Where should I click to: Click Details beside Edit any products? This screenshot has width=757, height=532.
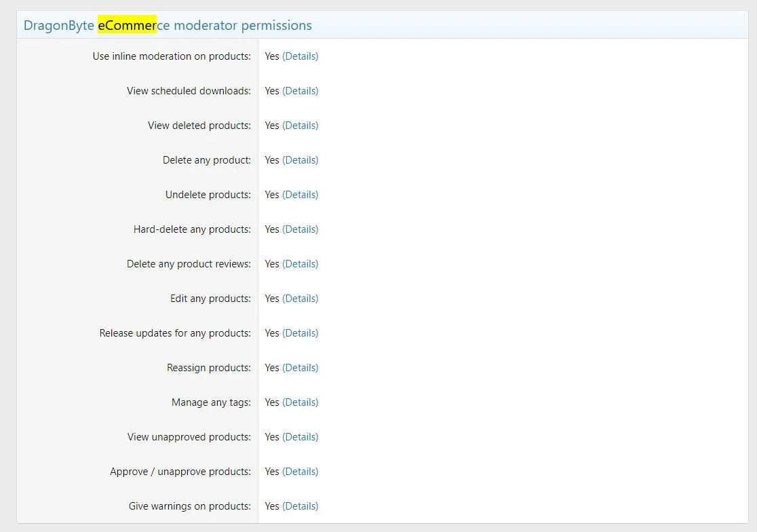(x=300, y=299)
